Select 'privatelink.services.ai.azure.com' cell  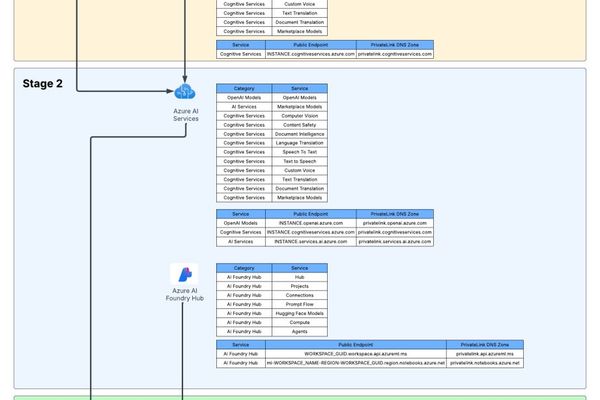click(x=395, y=242)
